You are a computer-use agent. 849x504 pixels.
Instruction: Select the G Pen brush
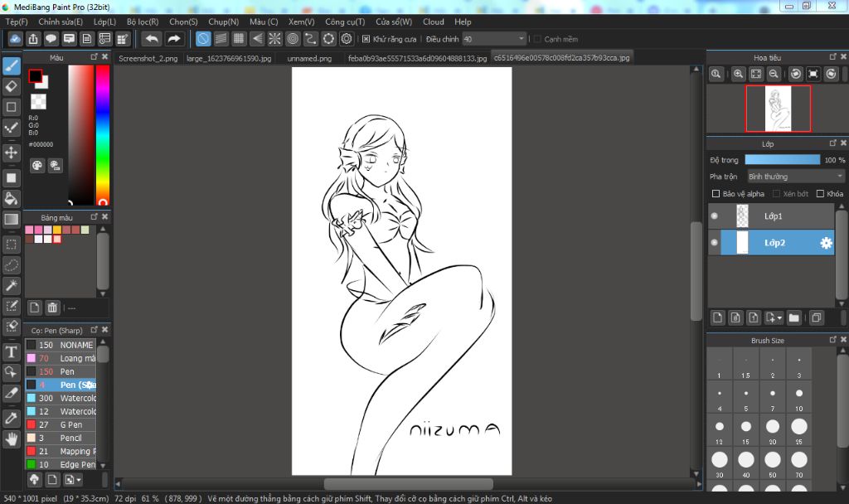click(61, 425)
